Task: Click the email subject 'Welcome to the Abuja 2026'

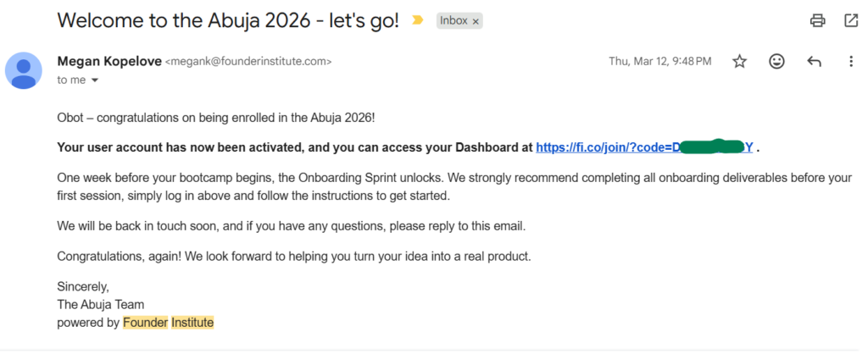Action: [228, 21]
